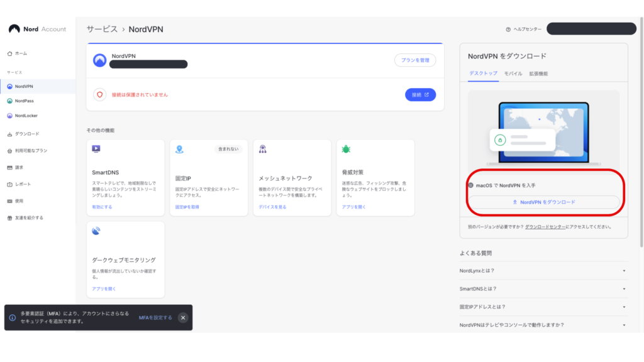Click the NordVPN をダウンロード button
Image resolution: width=644 pixels, height=362 pixels.
[544, 202]
